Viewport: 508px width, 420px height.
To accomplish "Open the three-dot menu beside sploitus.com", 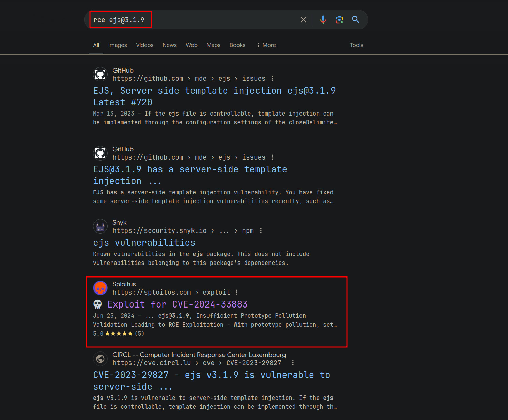I will point(236,292).
